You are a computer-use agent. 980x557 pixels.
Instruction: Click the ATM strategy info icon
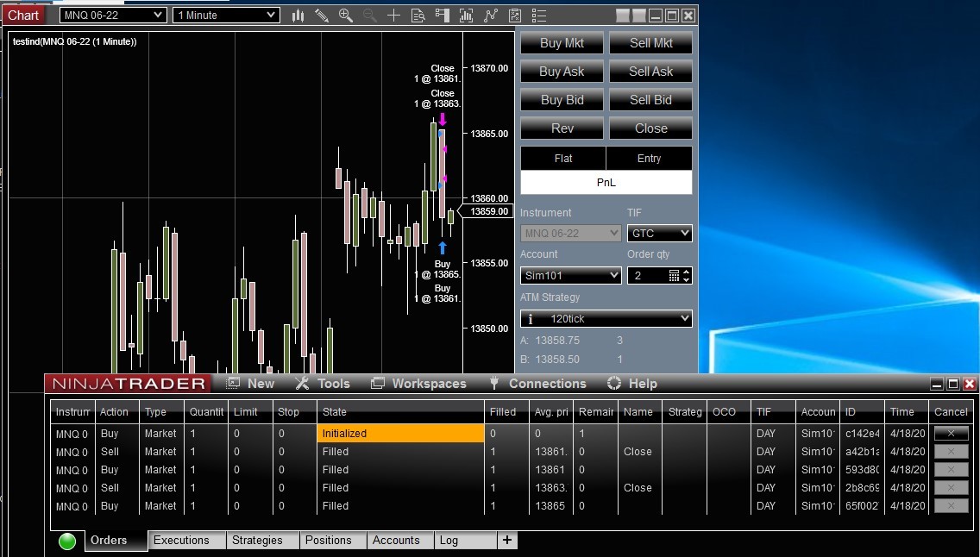point(531,318)
